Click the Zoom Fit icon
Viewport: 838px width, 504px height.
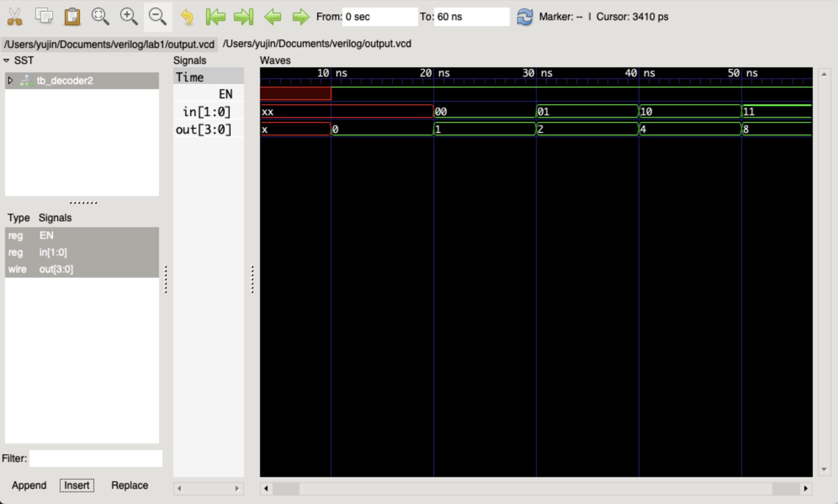100,17
